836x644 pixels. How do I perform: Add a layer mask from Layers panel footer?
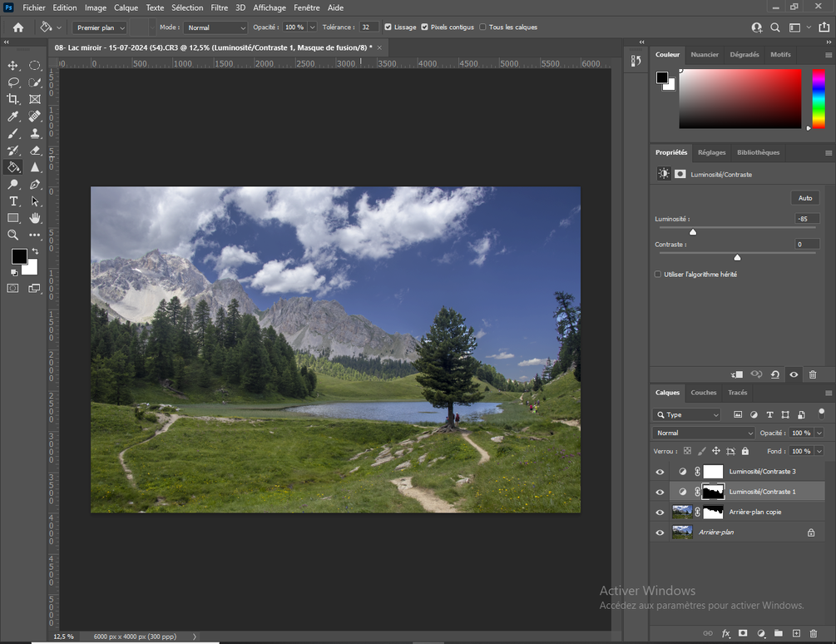743,633
